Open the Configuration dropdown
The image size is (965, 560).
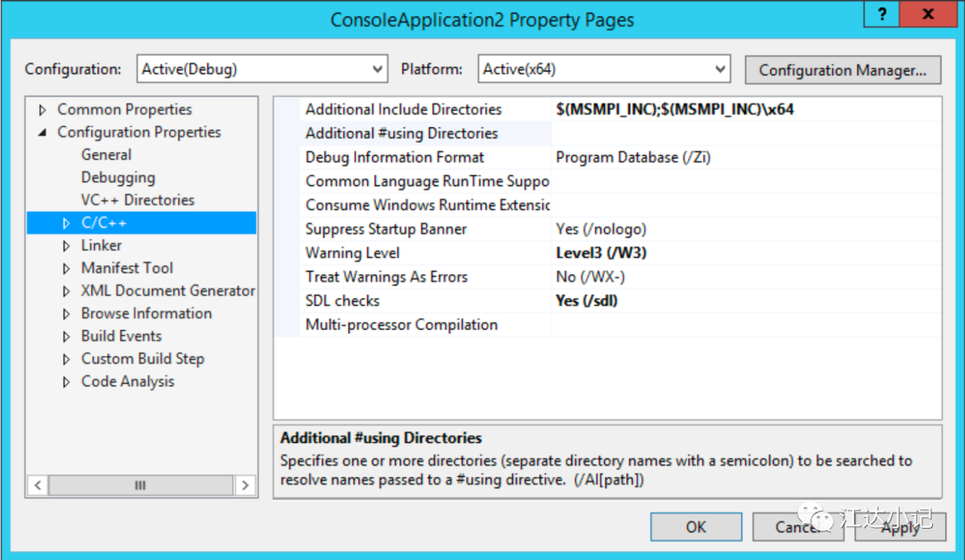point(262,69)
